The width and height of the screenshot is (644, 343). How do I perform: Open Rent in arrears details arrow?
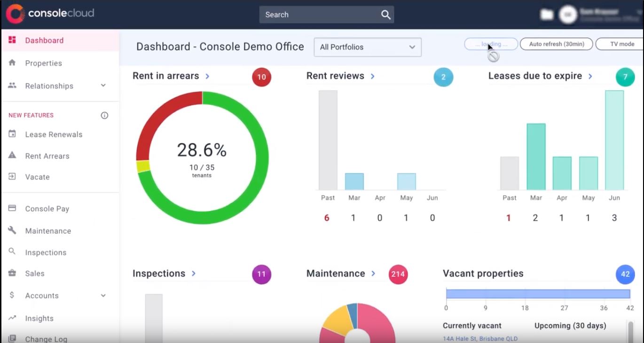207,76
